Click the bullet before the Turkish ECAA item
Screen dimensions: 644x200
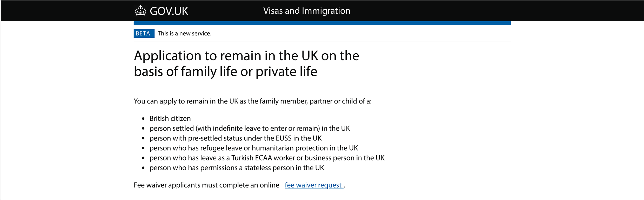tap(143, 158)
